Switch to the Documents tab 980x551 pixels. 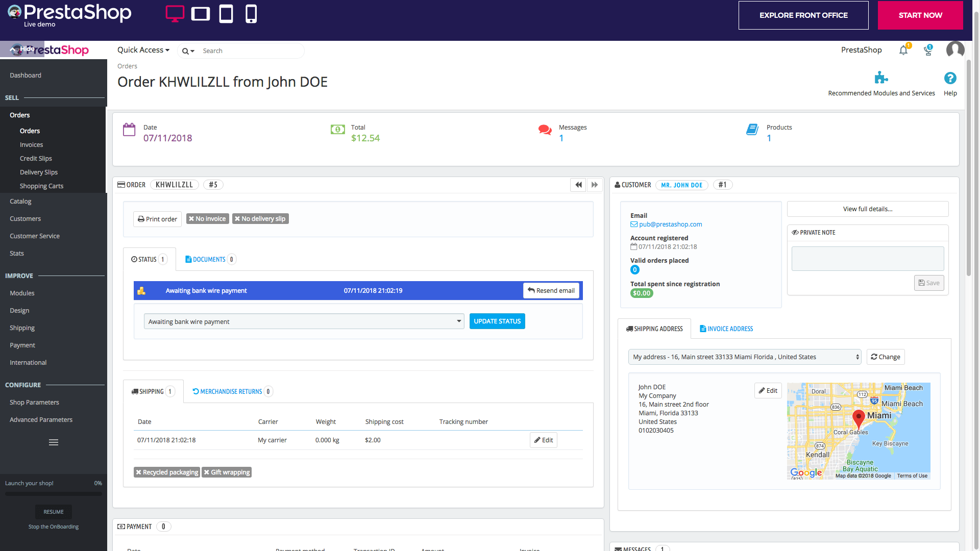click(x=210, y=259)
